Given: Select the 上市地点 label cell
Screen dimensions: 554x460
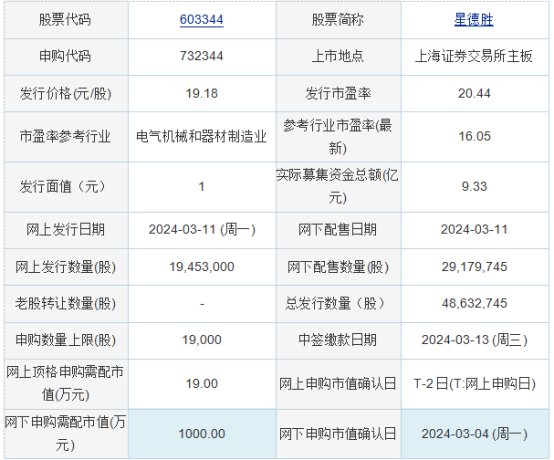Looking at the screenshot, I should (337, 56).
